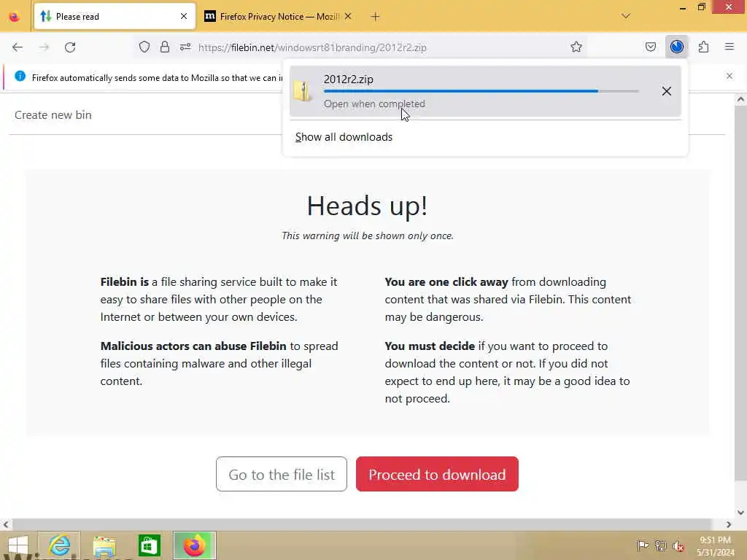Cancel the 2012r2.zip download
747x560 pixels.
click(667, 91)
